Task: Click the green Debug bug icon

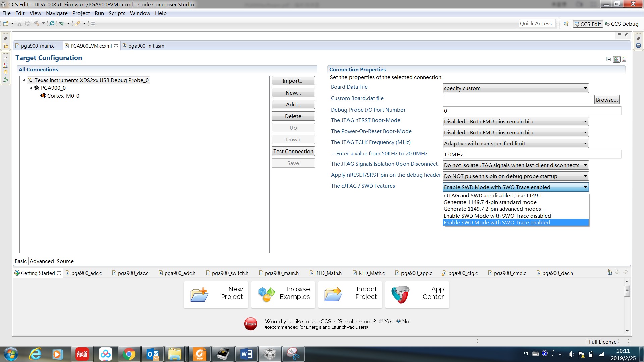Action: [x=62, y=23]
